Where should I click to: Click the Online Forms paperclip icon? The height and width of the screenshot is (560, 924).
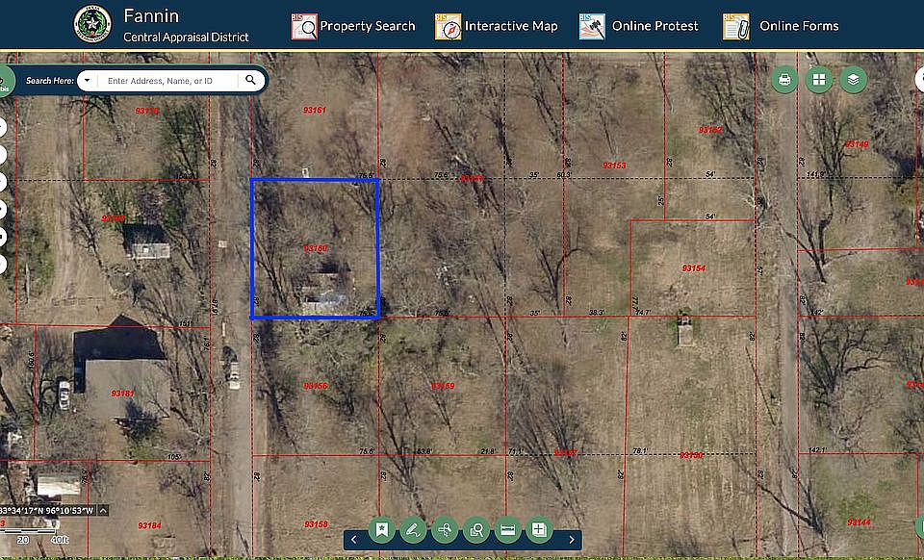coord(736,27)
